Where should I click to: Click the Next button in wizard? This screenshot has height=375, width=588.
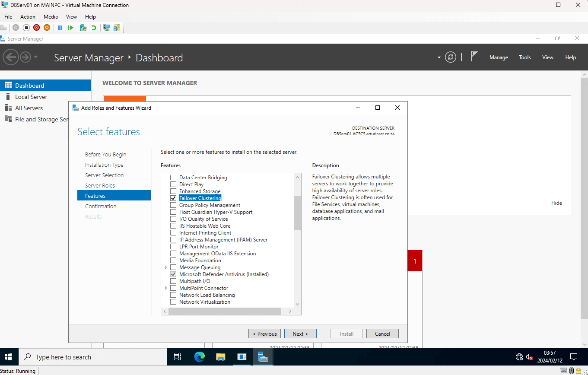[x=300, y=334]
